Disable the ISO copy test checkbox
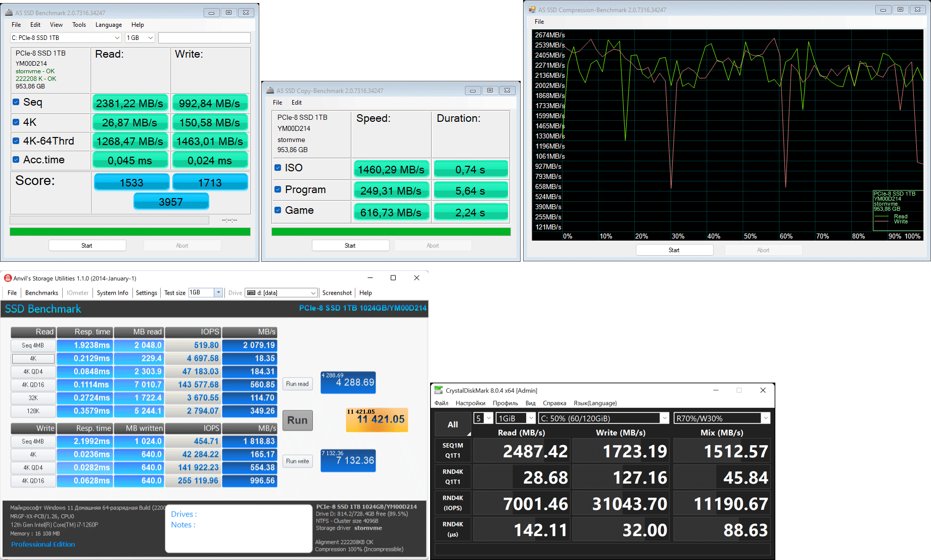This screenshot has height=560, width=931. (277, 168)
